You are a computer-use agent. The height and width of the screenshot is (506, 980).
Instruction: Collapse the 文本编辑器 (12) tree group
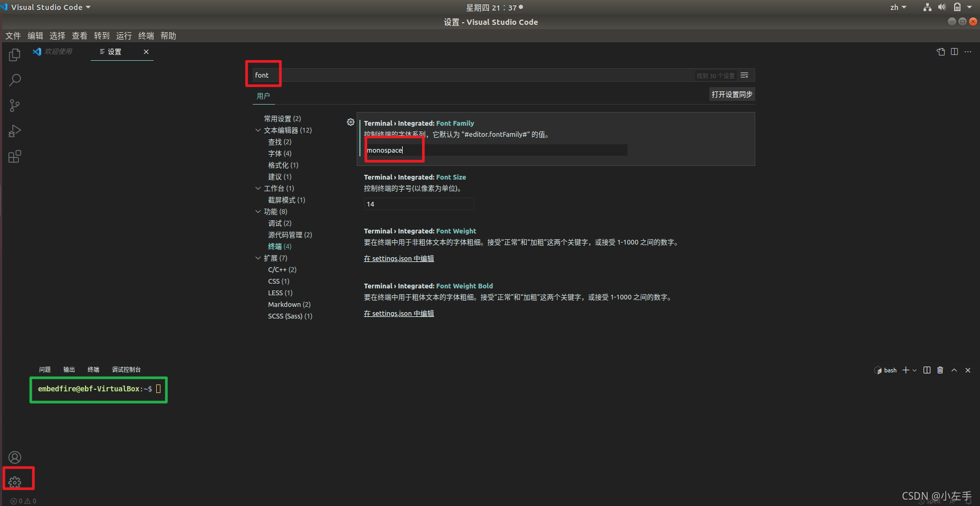(x=258, y=130)
